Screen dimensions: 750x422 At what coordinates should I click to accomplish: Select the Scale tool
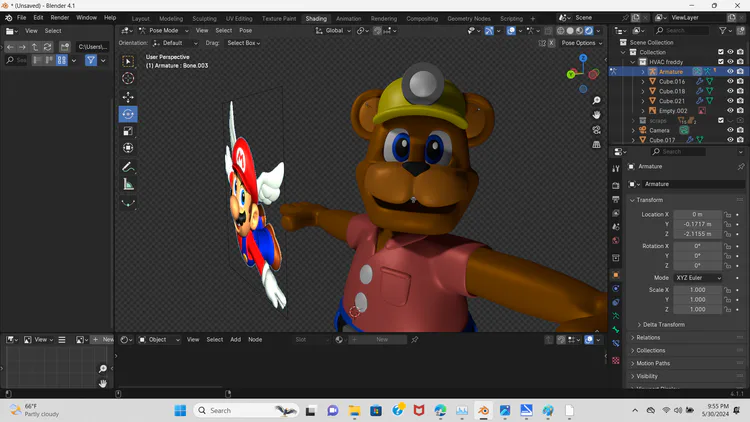pyautogui.click(x=128, y=131)
